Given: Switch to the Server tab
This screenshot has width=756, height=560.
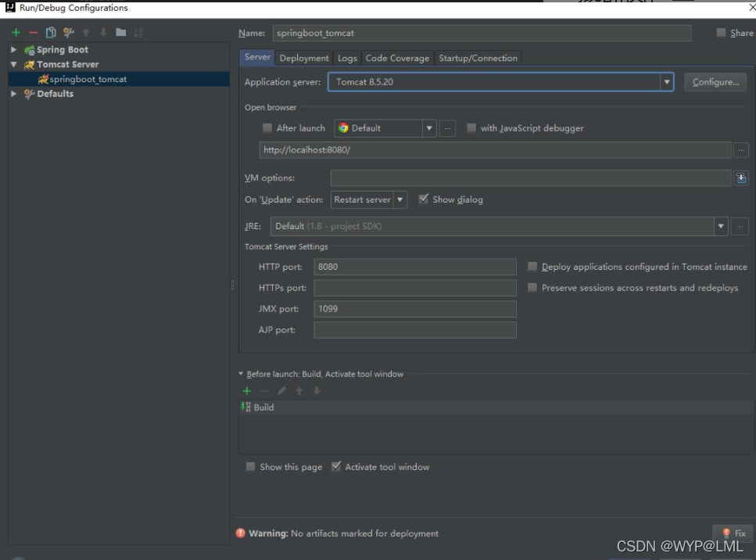Looking at the screenshot, I should point(257,57).
